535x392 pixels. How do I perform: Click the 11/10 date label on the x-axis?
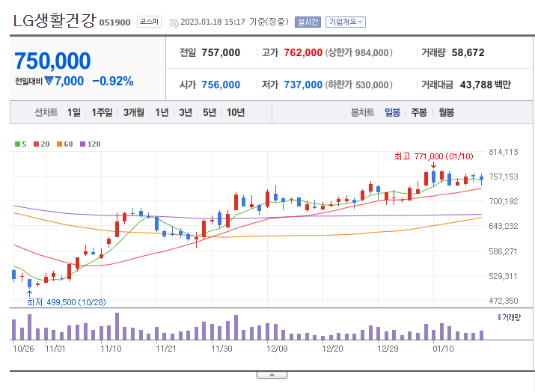click(x=111, y=349)
